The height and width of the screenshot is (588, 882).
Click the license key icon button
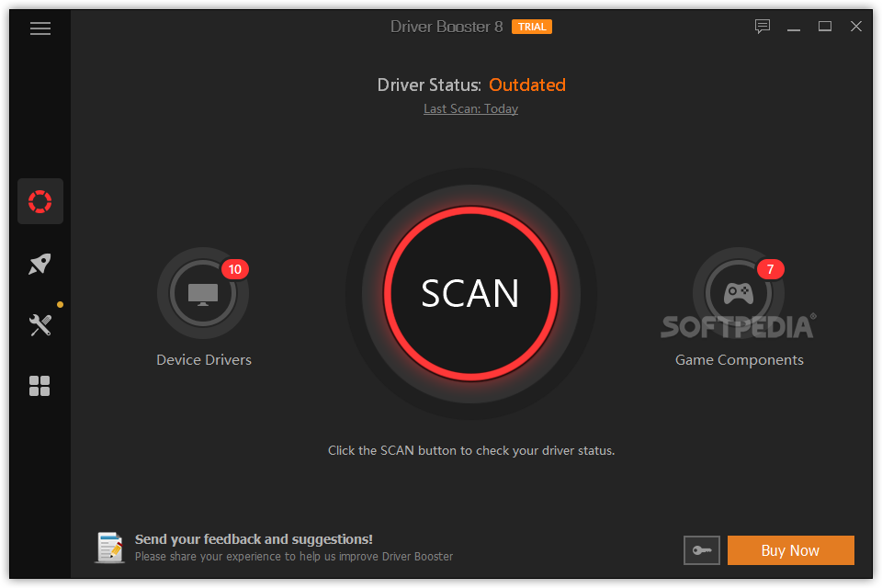(x=702, y=550)
